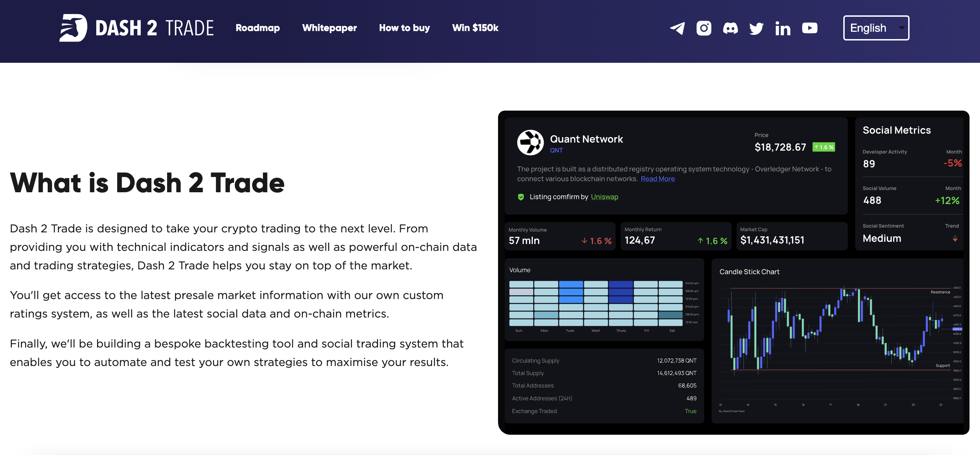
Task: Open the How to buy page
Action: tap(405, 28)
